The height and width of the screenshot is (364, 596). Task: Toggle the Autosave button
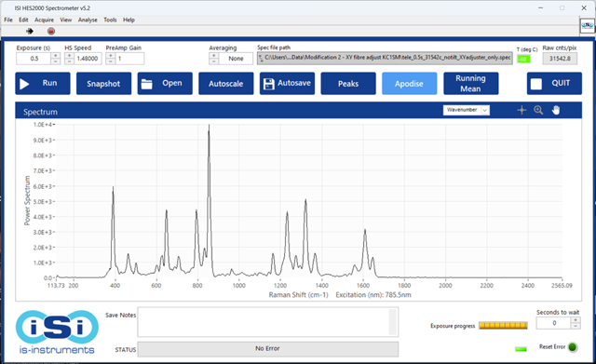coord(287,84)
